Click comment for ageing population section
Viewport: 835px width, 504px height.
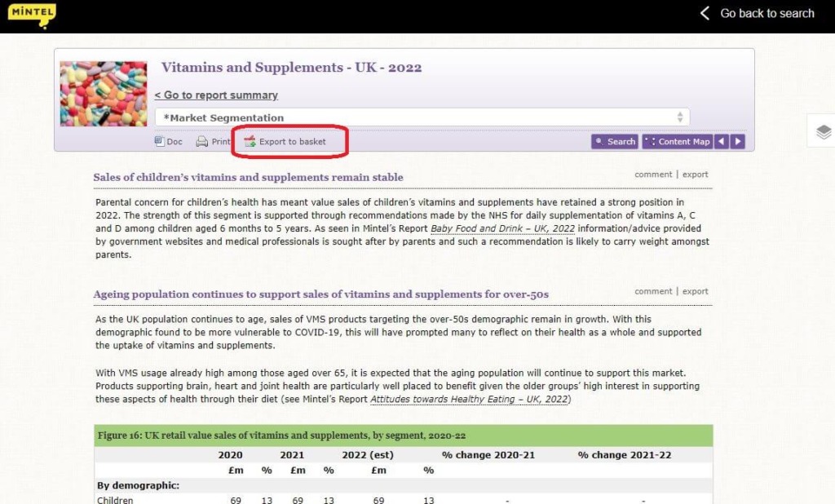click(x=653, y=291)
